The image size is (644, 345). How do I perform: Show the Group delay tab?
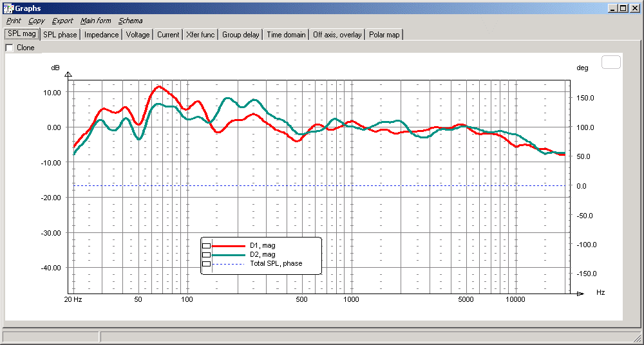click(x=241, y=35)
